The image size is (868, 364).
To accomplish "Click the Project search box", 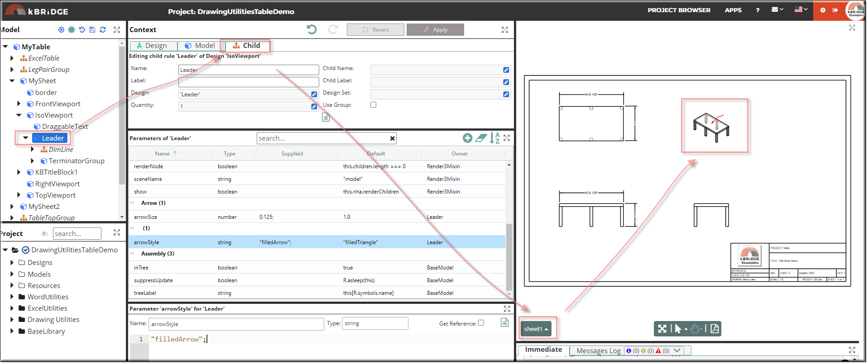I will tap(77, 234).
